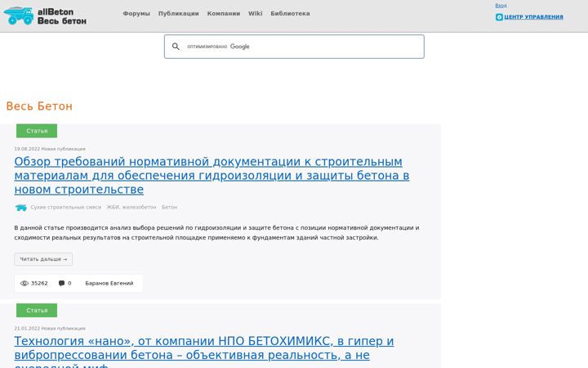
Task: Click the truck avatar under the first article
Action: [x=20, y=207]
